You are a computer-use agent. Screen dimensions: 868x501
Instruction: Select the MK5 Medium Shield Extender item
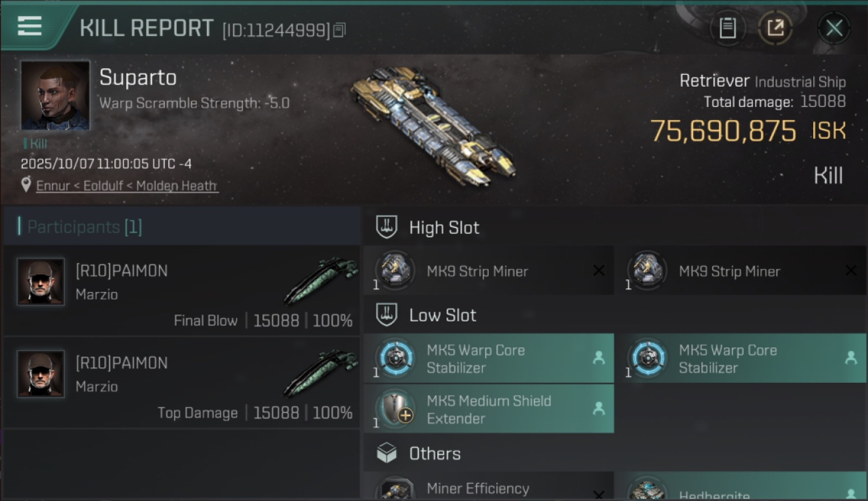488,409
